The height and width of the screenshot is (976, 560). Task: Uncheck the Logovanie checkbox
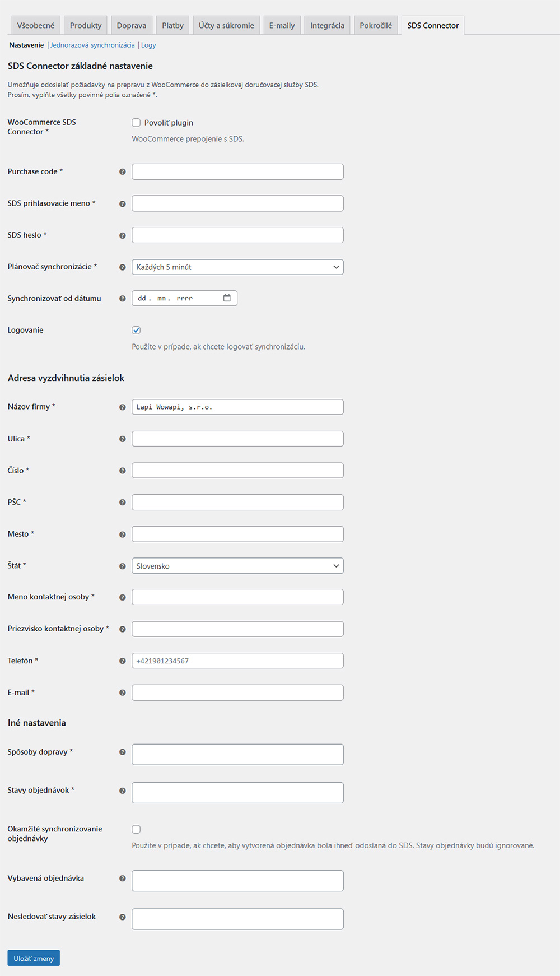(x=136, y=331)
